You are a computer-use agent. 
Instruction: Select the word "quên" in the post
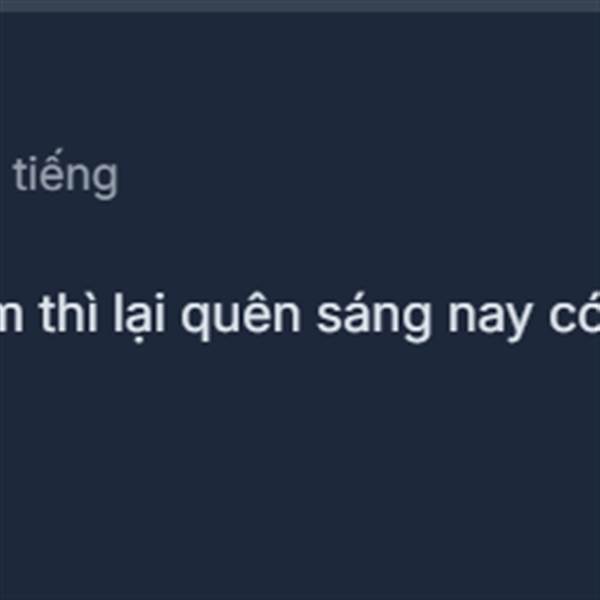click(241, 318)
